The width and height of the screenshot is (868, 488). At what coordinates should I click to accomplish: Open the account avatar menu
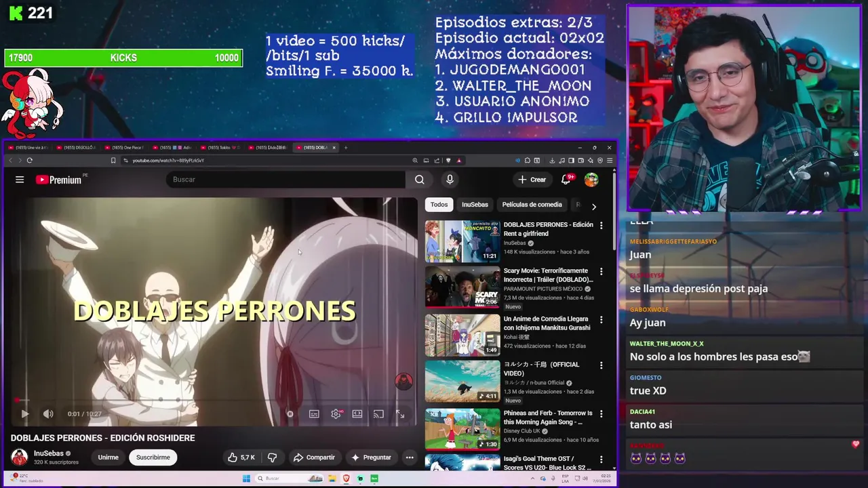coord(591,180)
